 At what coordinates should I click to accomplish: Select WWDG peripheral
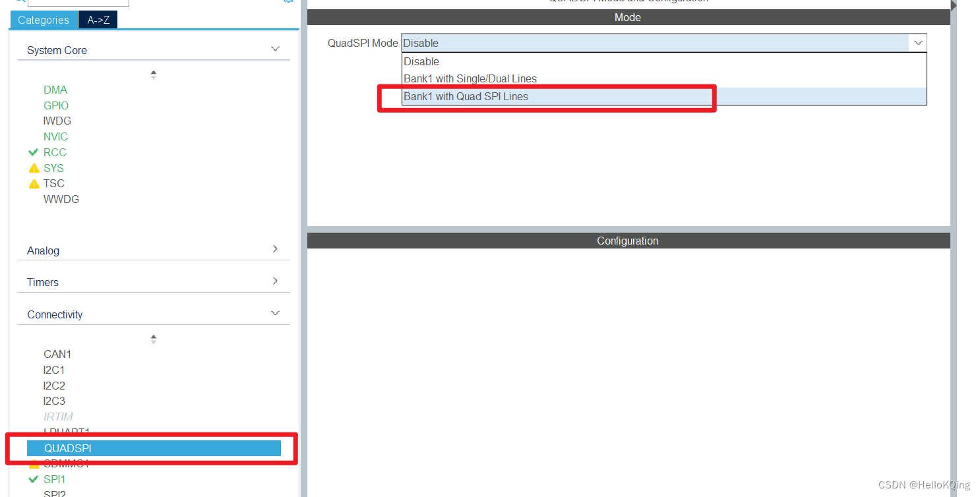61,199
